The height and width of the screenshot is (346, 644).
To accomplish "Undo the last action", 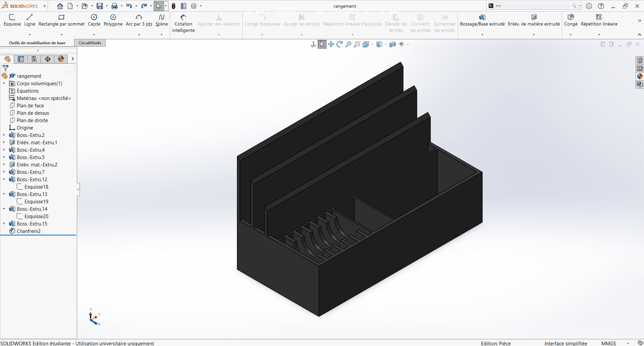I will [129, 6].
